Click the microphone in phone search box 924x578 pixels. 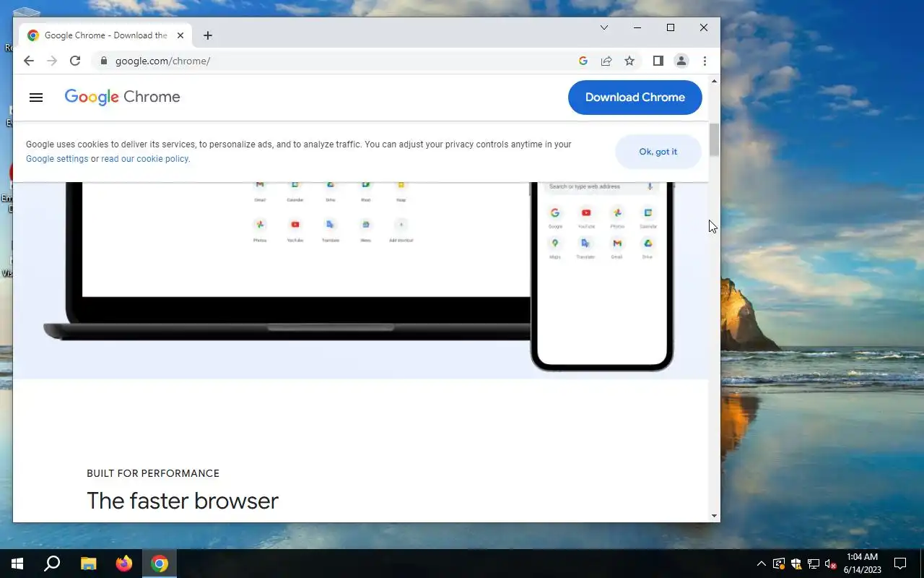click(x=650, y=186)
